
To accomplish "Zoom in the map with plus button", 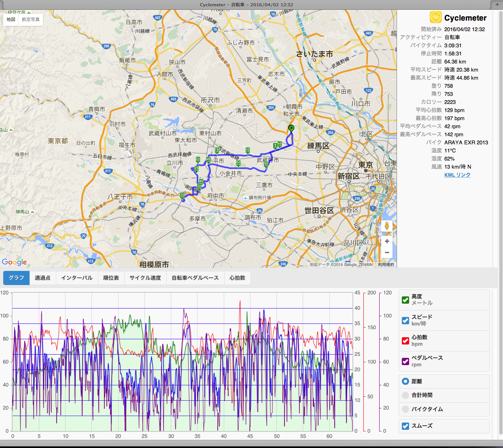I will 387,241.
